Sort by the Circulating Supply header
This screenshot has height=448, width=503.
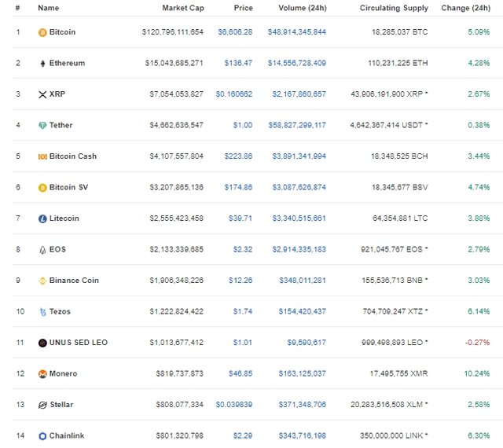[x=394, y=8]
